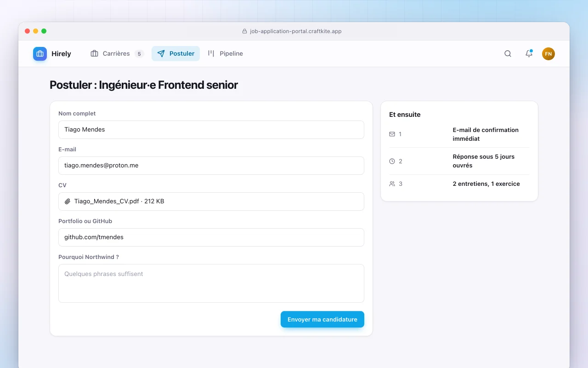Click the CV file upload field

point(211,201)
